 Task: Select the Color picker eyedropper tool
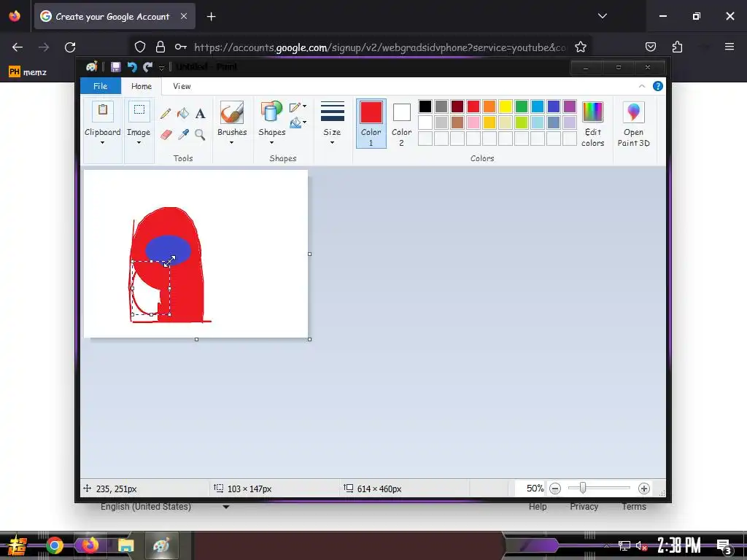[182, 135]
